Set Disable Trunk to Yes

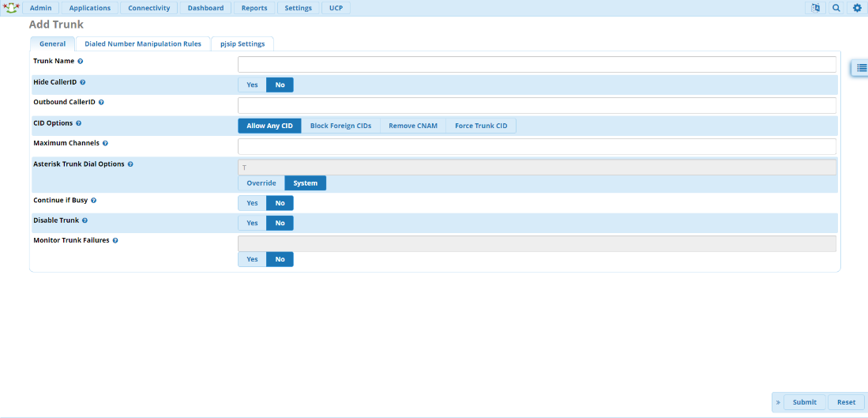252,223
